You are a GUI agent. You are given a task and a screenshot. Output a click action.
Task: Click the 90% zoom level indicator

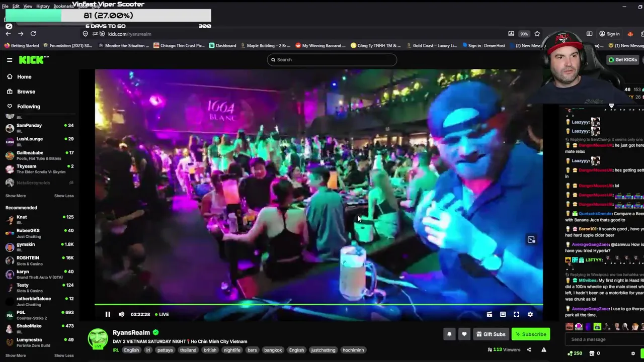click(524, 34)
